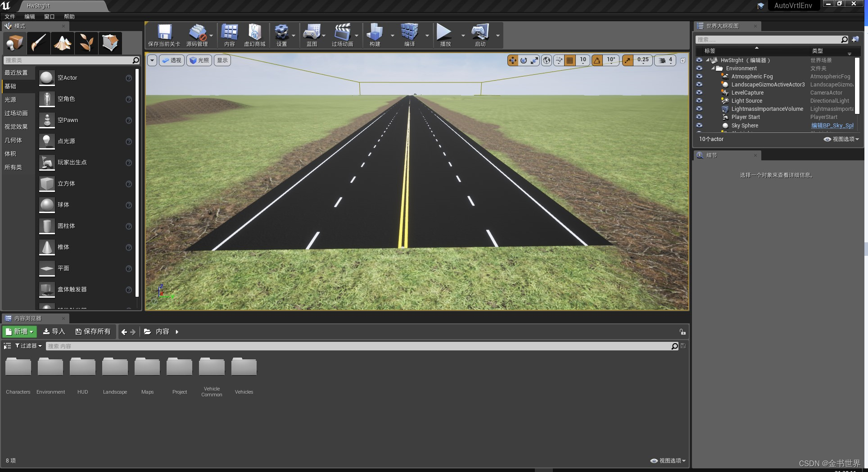Switch to Foliage mode icon

click(x=86, y=43)
